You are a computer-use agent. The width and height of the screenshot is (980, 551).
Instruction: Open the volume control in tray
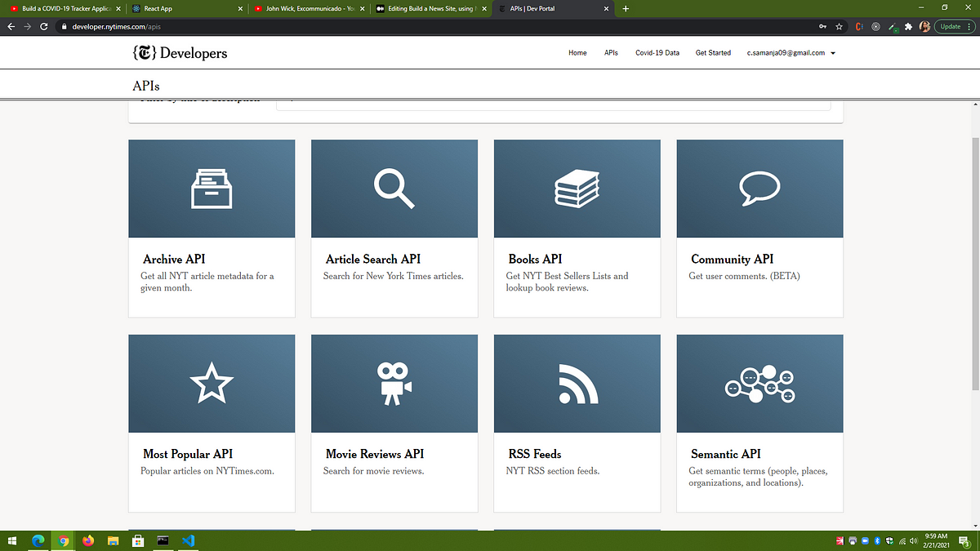click(913, 540)
